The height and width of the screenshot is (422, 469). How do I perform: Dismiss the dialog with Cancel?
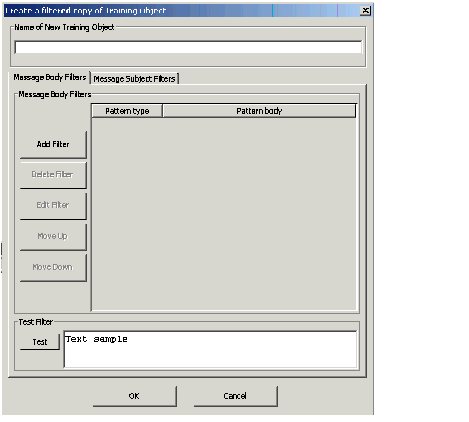coord(235,396)
